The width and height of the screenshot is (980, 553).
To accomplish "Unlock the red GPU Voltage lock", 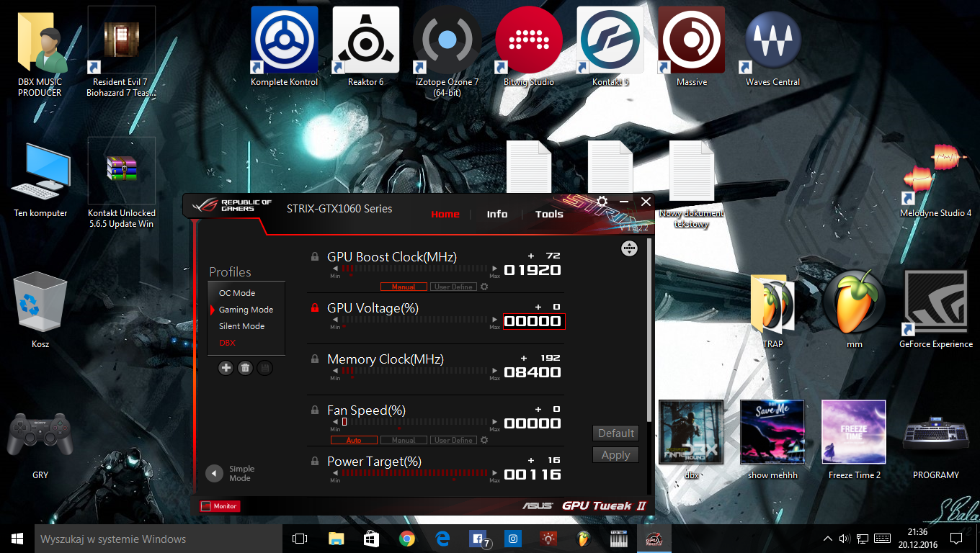I will (x=315, y=307).
